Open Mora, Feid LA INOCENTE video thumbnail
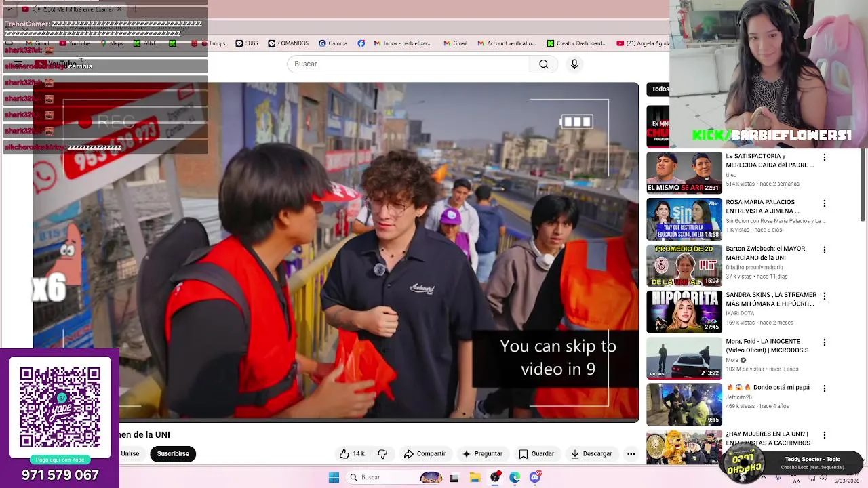Image resolution: width=868 pixels, height=488 pixels. point(684,358)
